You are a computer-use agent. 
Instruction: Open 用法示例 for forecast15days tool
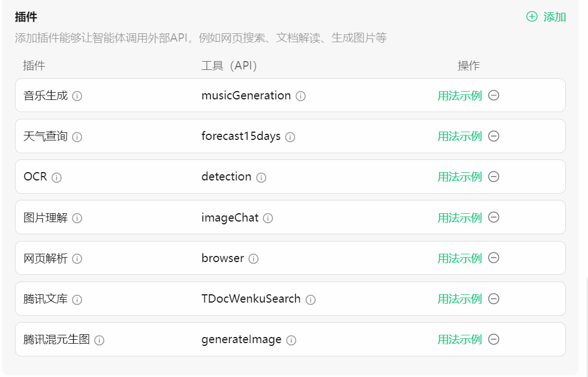[459, 136]
